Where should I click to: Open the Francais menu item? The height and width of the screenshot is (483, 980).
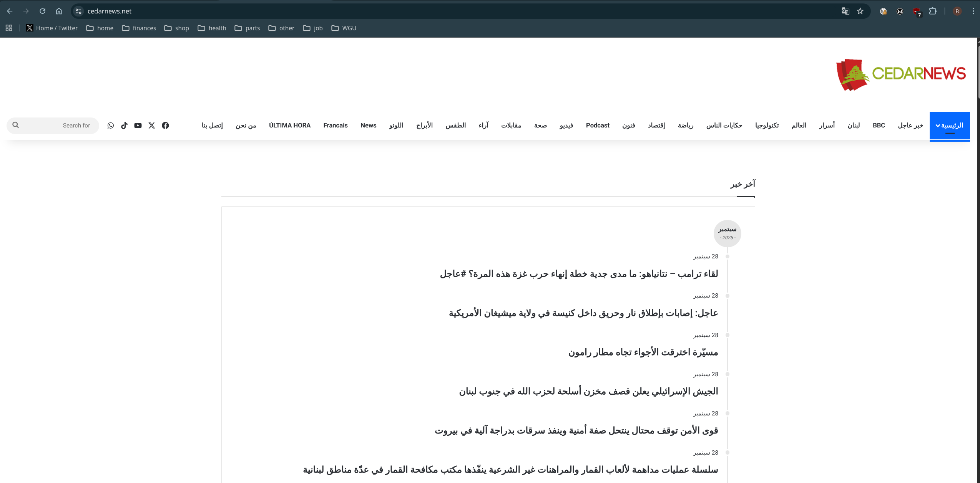coord(336,126)
